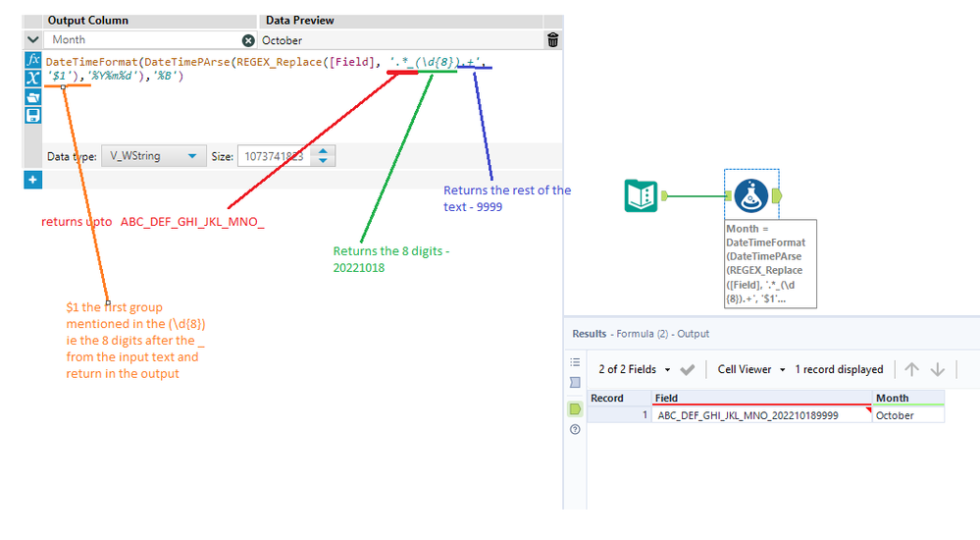Clear the Month output column name

tap(248, 40)
